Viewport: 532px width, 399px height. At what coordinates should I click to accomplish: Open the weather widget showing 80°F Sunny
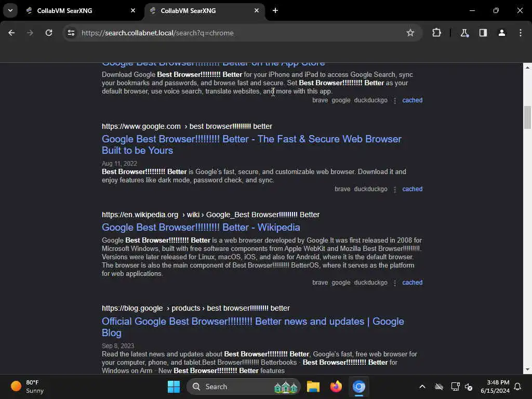pos(27,387)
